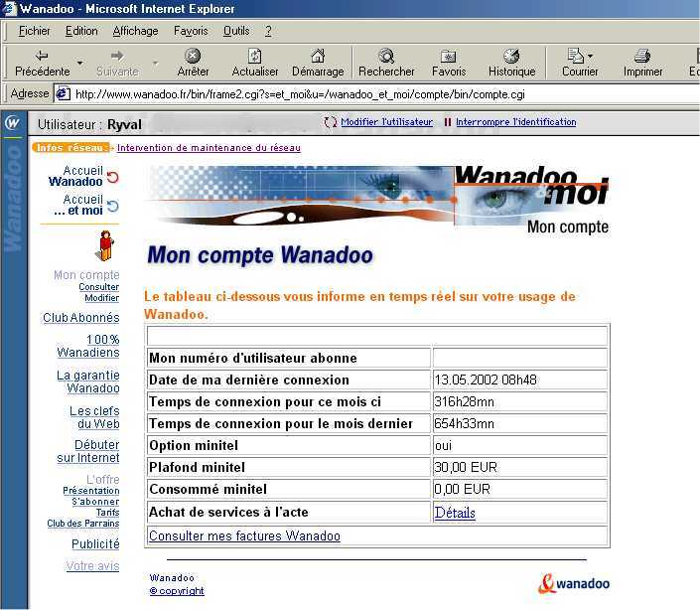
Task: Click the red arrow next to Accueil Wanadoo
Action: coord(113,177)
